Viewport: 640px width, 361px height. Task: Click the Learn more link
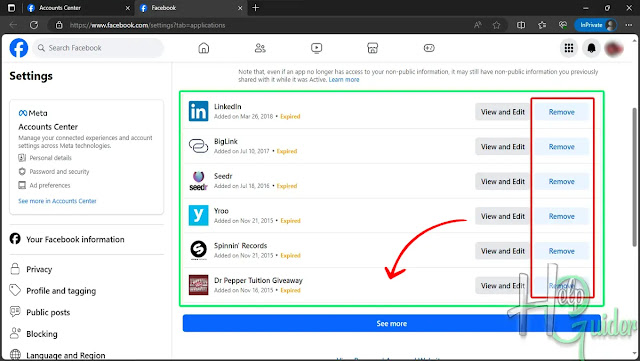[344, 80]
